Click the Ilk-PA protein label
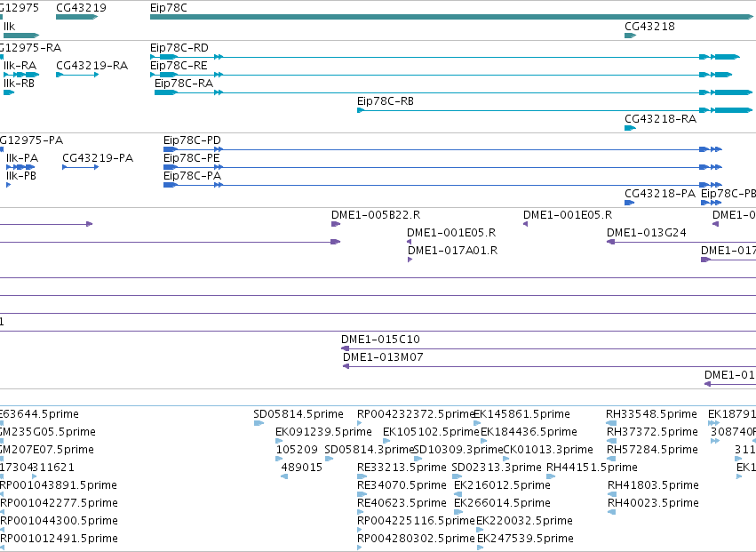756x552 pixels. click(22, 158)
